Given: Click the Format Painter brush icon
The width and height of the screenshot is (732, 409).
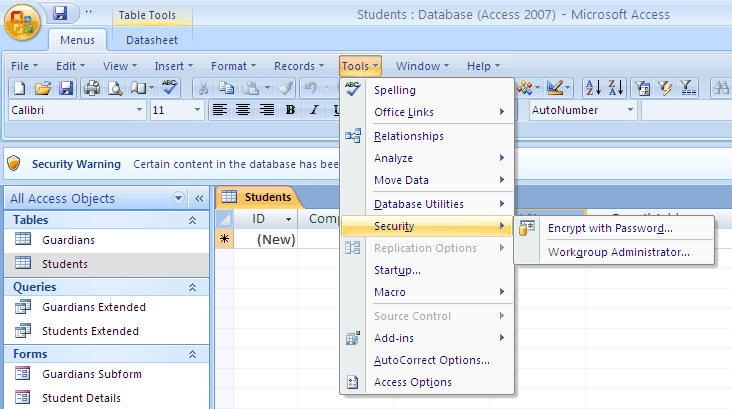Looking at the screenshot, I should [x=285, y=88].
